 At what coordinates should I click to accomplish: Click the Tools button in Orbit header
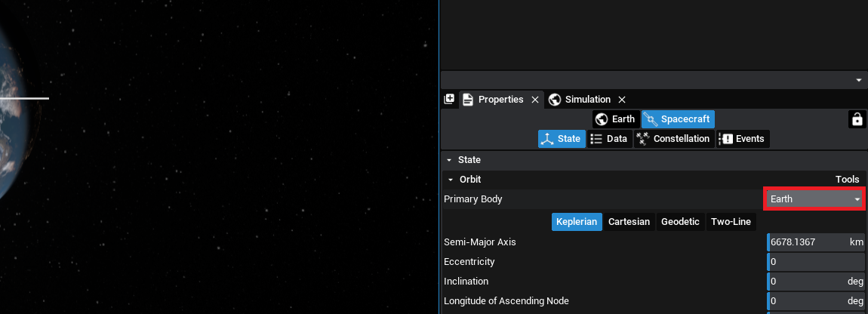[847, 180]
